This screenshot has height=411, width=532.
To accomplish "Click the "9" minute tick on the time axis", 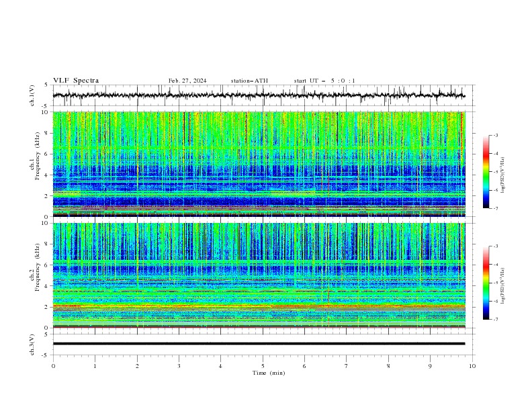I will point(430,366).
